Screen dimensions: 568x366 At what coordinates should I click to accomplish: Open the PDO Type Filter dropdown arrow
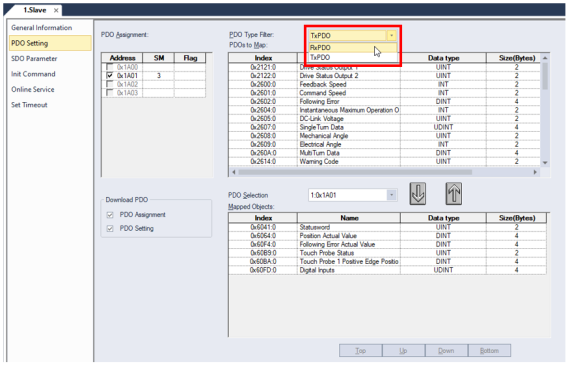click(391, 36)
